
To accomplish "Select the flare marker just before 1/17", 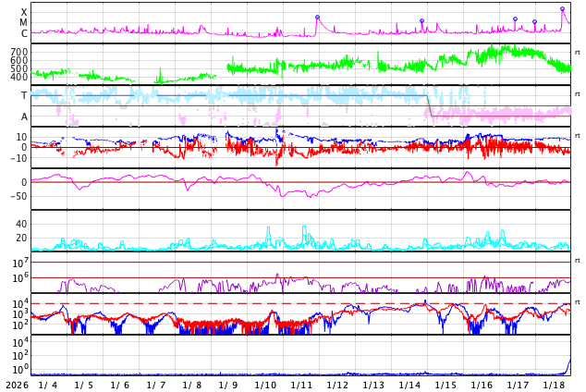I will tap(515, 19).
